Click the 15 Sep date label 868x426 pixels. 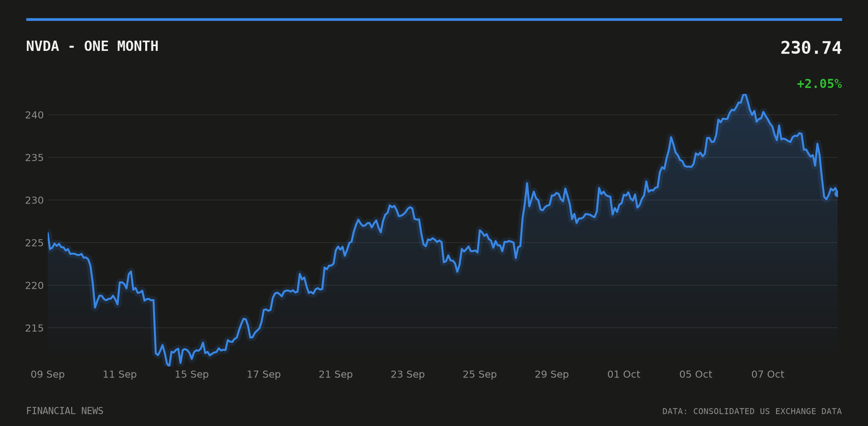(x=192, y=374)
